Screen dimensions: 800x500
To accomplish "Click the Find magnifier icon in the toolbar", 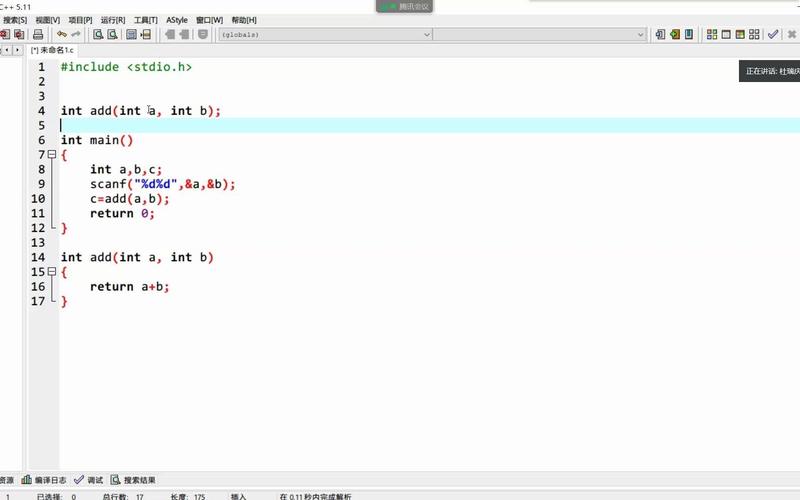I will click(97, 34).
